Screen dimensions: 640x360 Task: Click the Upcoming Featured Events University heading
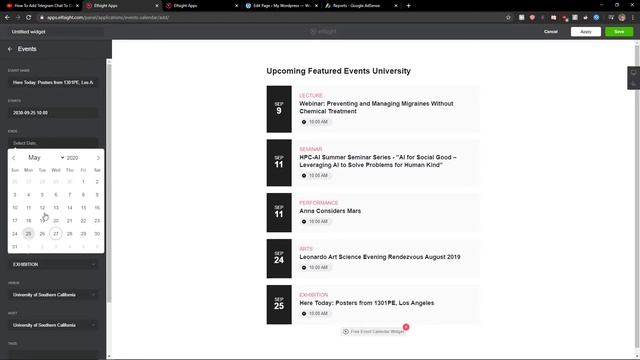pos(338,71)
